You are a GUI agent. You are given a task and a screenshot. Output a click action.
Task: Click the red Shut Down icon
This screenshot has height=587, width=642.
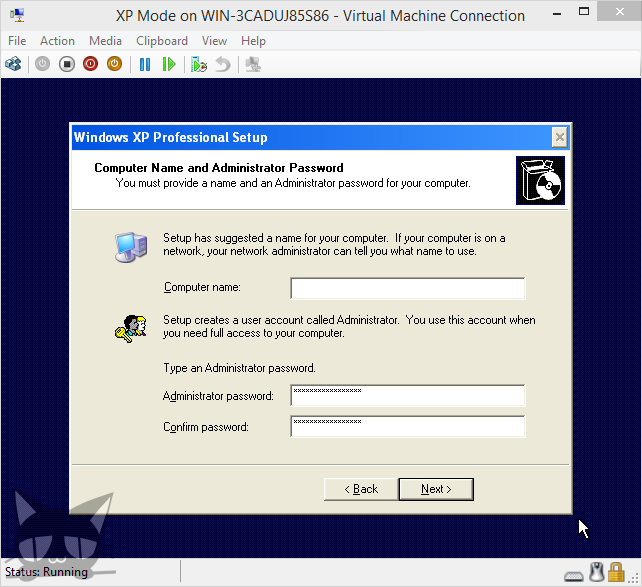(x=90, y=64)
